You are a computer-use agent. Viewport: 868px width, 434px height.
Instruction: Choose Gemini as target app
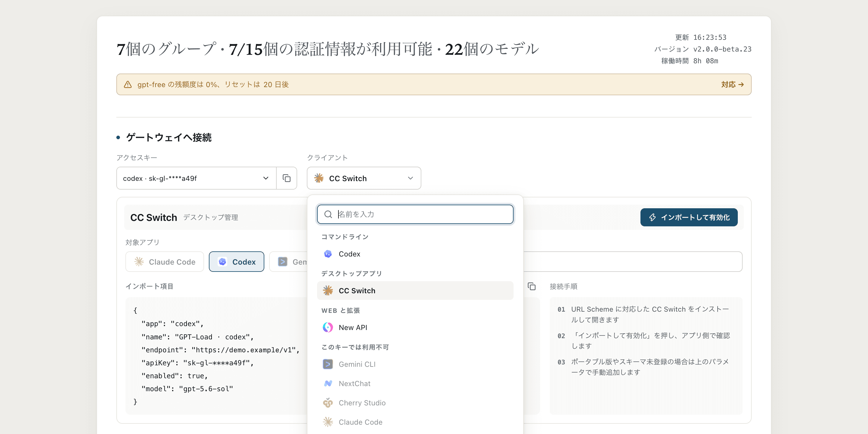(x=288, y=262)
